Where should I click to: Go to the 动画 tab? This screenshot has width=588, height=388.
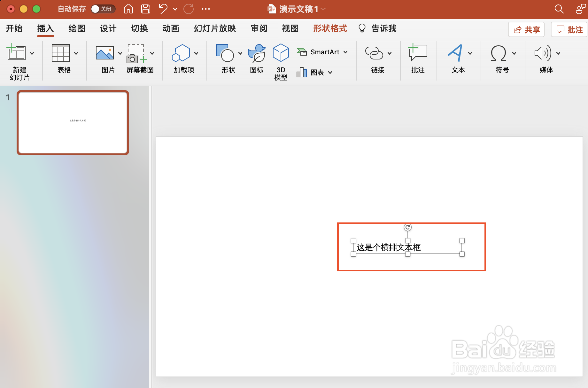point(171,28)
